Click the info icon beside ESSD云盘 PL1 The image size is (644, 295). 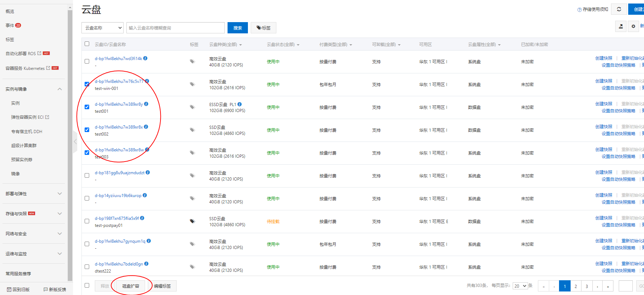coord(239,104)
